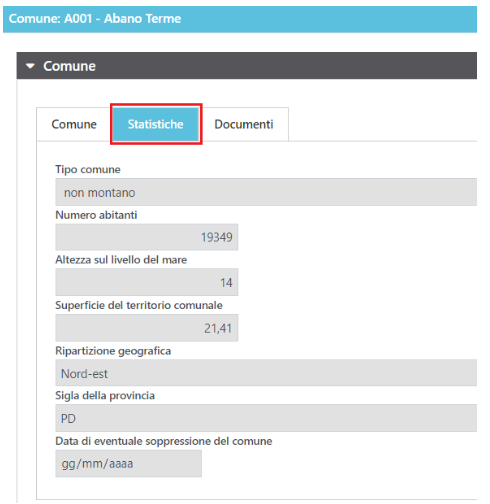Click the Tipo comune label

point(88,169)
